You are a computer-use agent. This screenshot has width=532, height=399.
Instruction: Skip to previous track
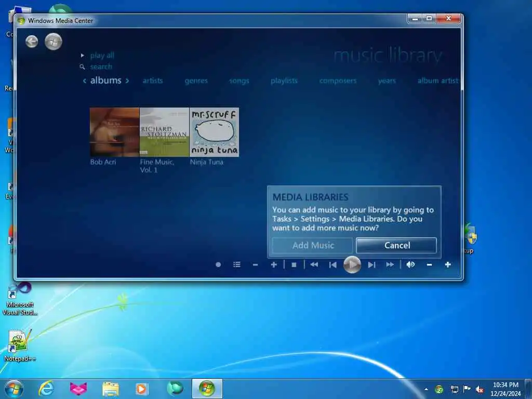pos(333,264)
